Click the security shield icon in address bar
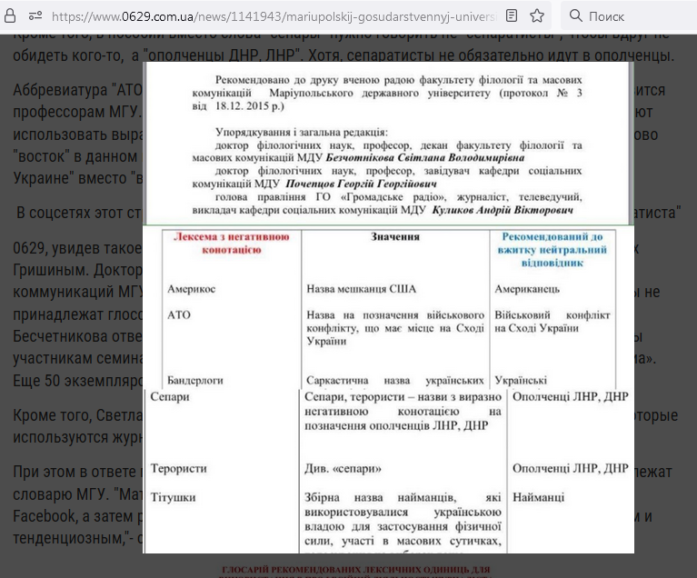Screen dimensions: 697x578 coord(12,16)
